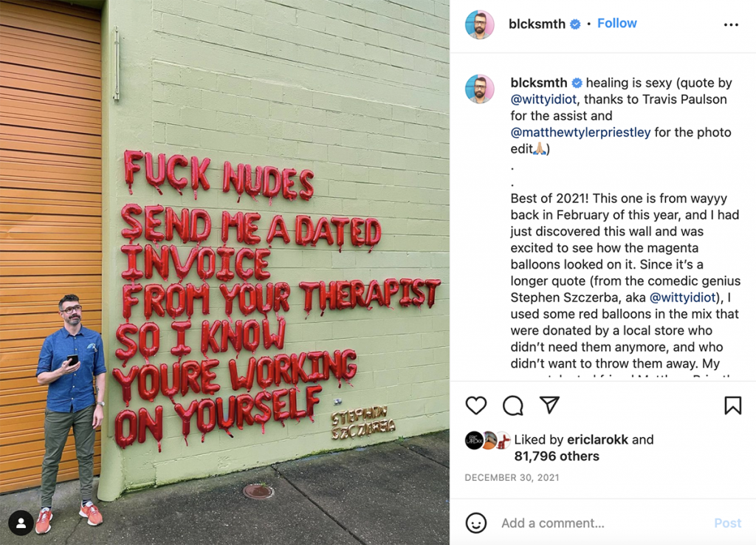
Task: Open the @matthewtylerpriestley mention
Action: click(x=580, y=132)
